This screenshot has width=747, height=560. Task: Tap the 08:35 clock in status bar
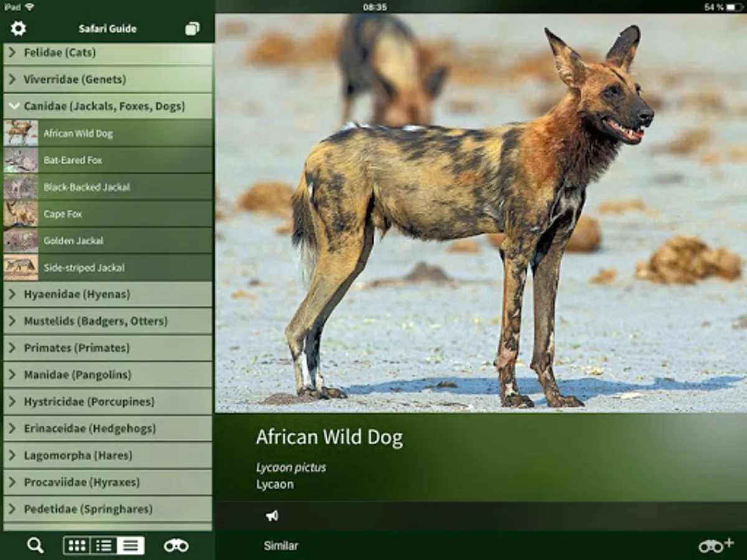click(375, 7)
